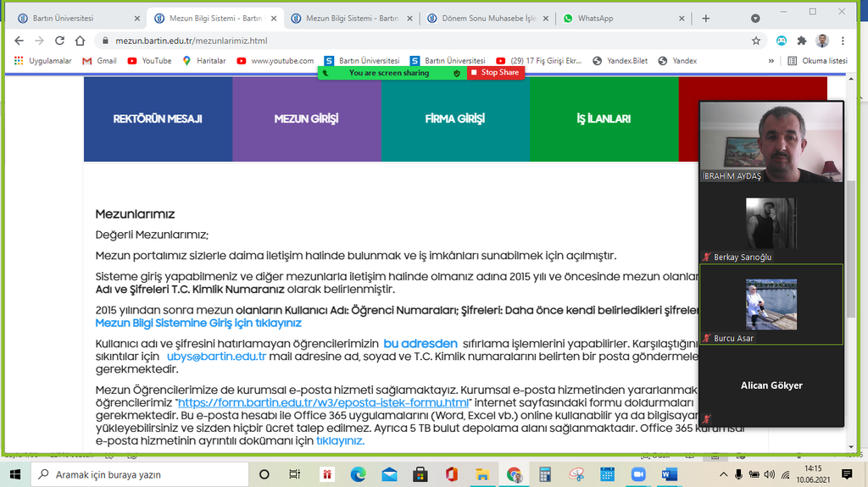Select Berkay Sarıoğlu participant thumbnail

[x=771, y=224]
